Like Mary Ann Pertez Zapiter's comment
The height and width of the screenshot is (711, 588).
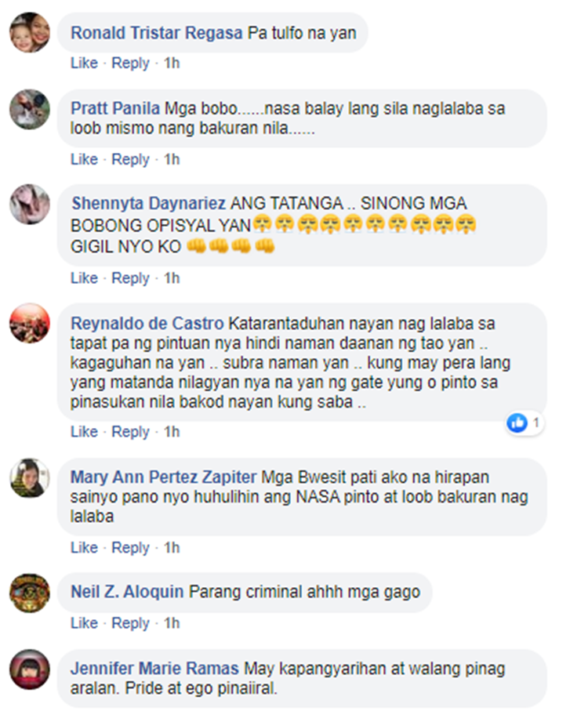point(85,547)
